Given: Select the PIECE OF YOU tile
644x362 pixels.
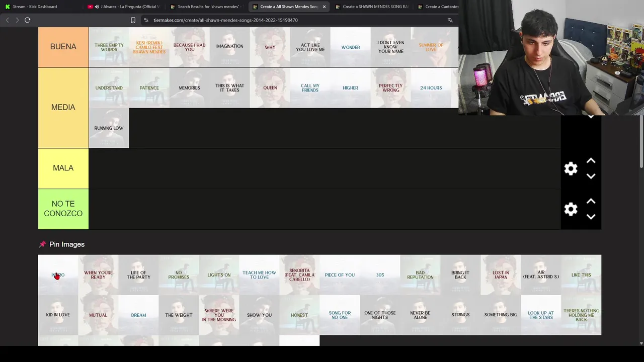Looking at the screenshot, I should tap(340, 275).
